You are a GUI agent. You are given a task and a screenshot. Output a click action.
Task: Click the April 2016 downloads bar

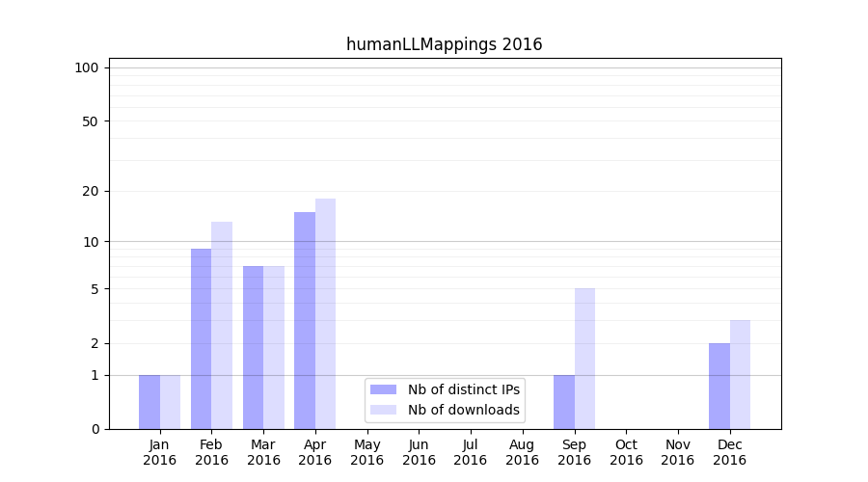(x=325, y=313)
